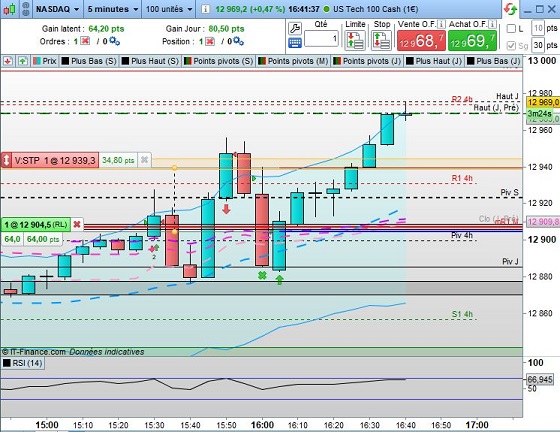Select the Plus Bas (S) tab
Image resolution: width=560 pixels, height=432 pixels.
[x=89, y=61]
